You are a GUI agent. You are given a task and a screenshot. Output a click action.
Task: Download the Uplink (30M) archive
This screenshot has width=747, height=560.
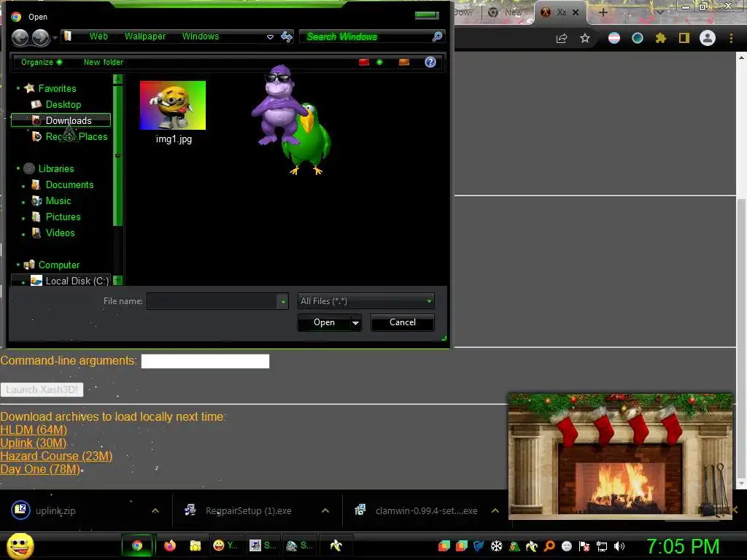coord(33,443)
